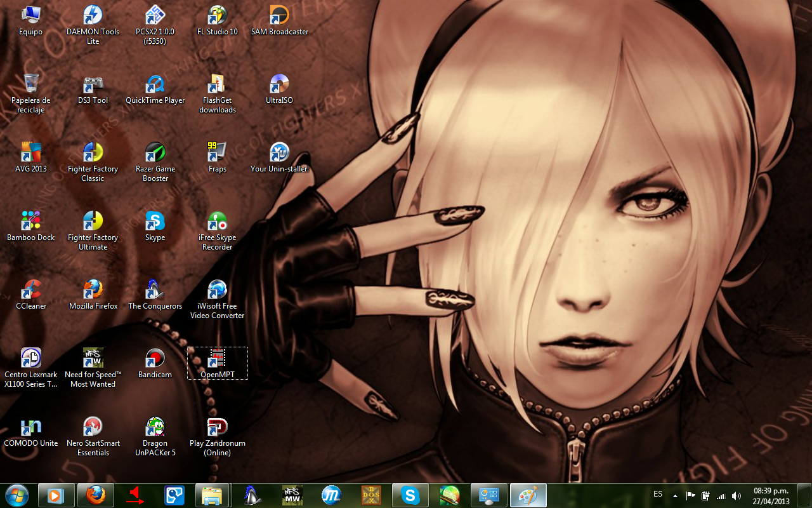Viewport: 812px width, 508px height.
Task: Select The Conquerors game shortcut
Action: pyautogui.click(x=155, y=295)
